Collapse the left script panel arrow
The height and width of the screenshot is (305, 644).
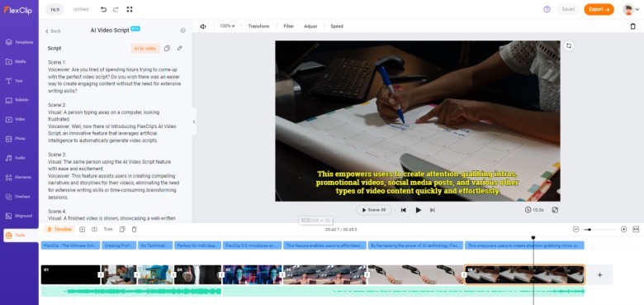pos(194,122)
